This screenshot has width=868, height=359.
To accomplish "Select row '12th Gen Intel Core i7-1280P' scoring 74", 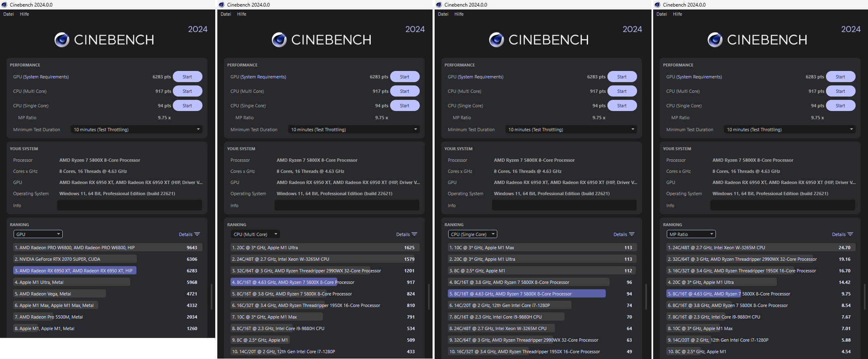I will 542,305.
